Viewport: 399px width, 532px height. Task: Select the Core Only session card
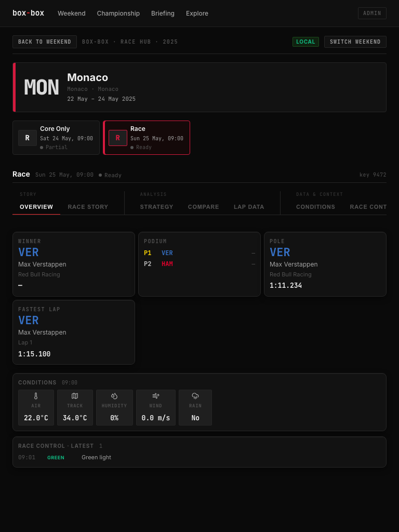pyautogui.click(x=56, y=138)
